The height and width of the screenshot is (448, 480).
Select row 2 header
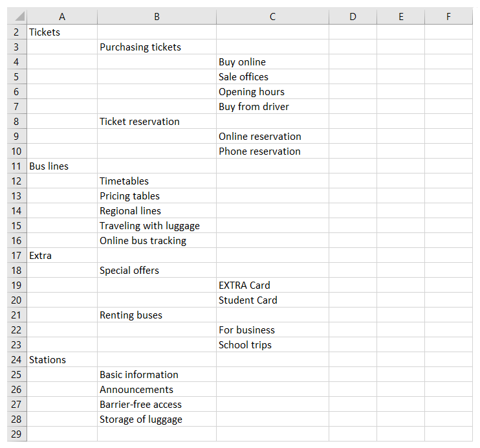(17, 32)
